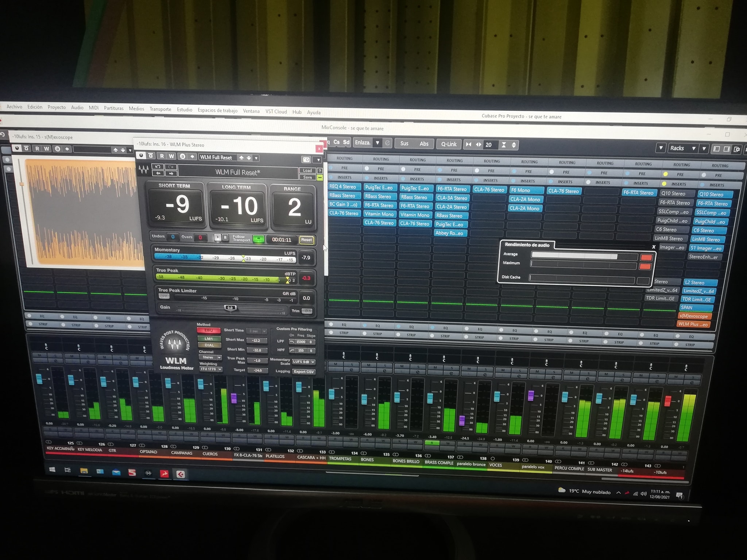Screen dimensions: 747x560
Task: Open MixConsole setup gear icon
Action: (x=737, y=149)
